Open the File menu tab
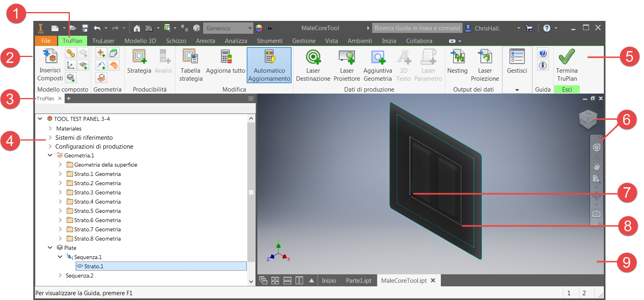 pos(46,41)
